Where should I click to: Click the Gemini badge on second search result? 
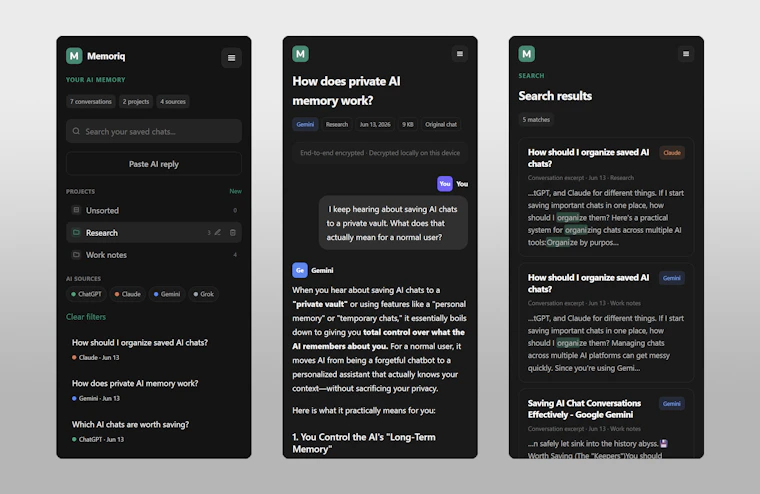point(672,278)
